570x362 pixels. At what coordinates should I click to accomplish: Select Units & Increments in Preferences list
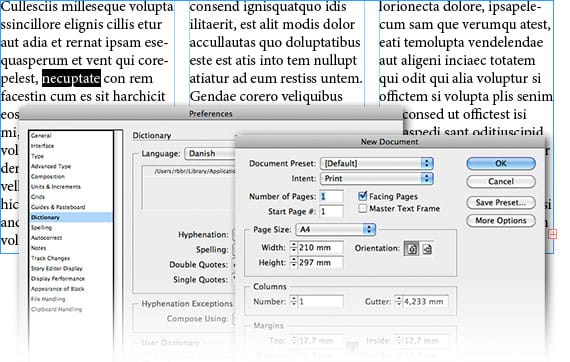click(x=71, y=186)
